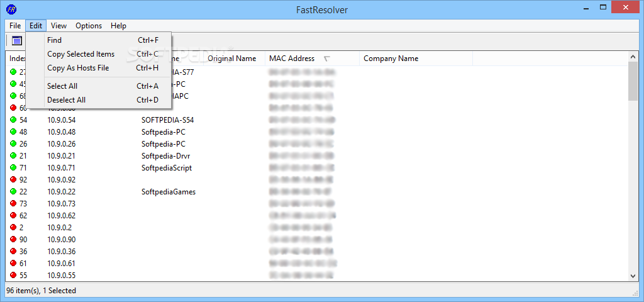644x302 pixels.
Task: Sort by Index column header
Action: 16,59
